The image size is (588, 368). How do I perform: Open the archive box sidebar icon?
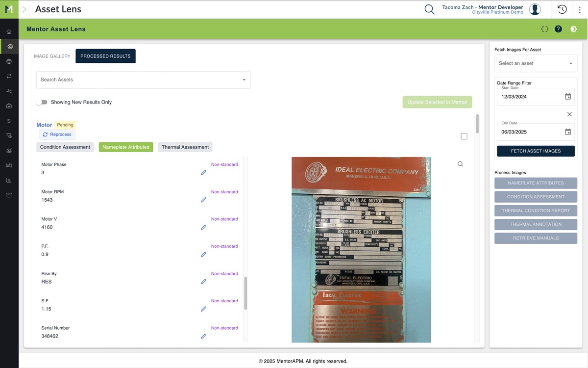click(x=9, y=195)
